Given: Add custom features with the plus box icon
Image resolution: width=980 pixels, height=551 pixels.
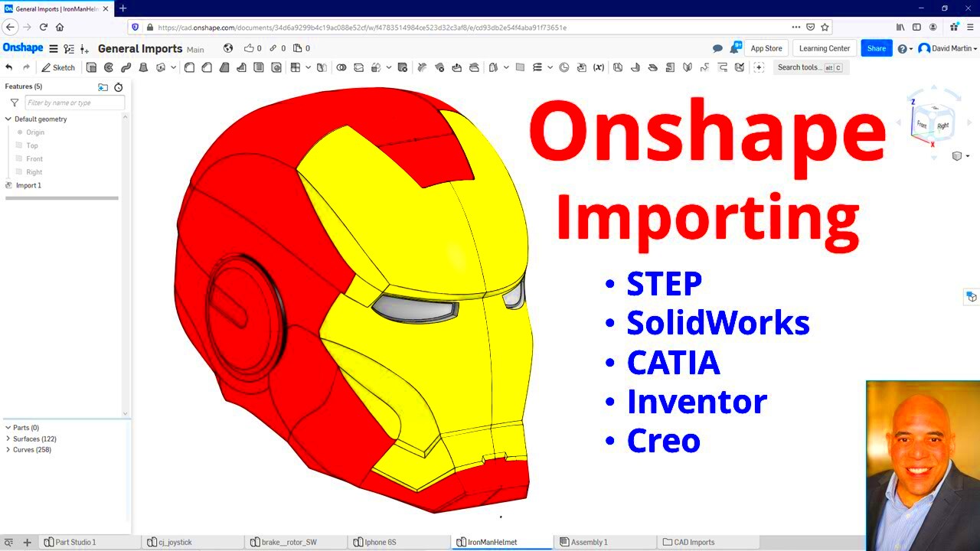Looking at the screenshot, I should tap(759, 67).
